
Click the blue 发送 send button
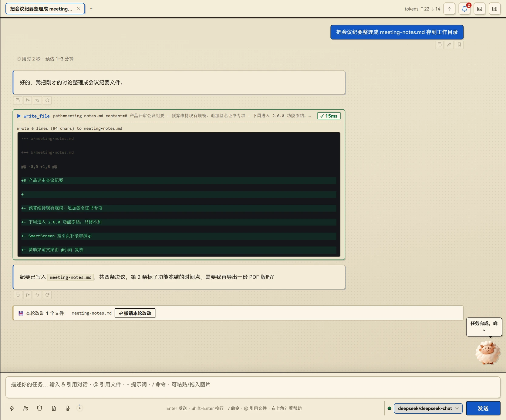(483, 408)
